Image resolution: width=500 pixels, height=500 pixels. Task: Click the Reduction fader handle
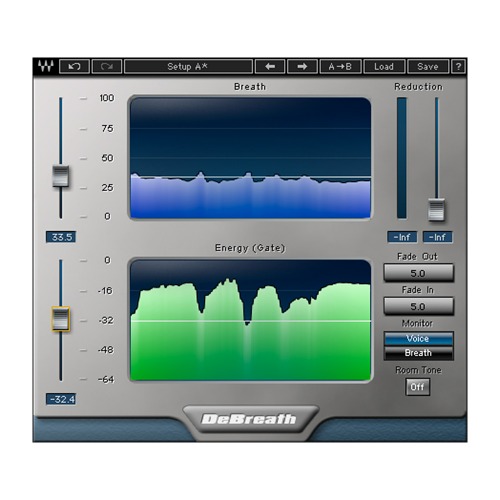coord(436,210)
